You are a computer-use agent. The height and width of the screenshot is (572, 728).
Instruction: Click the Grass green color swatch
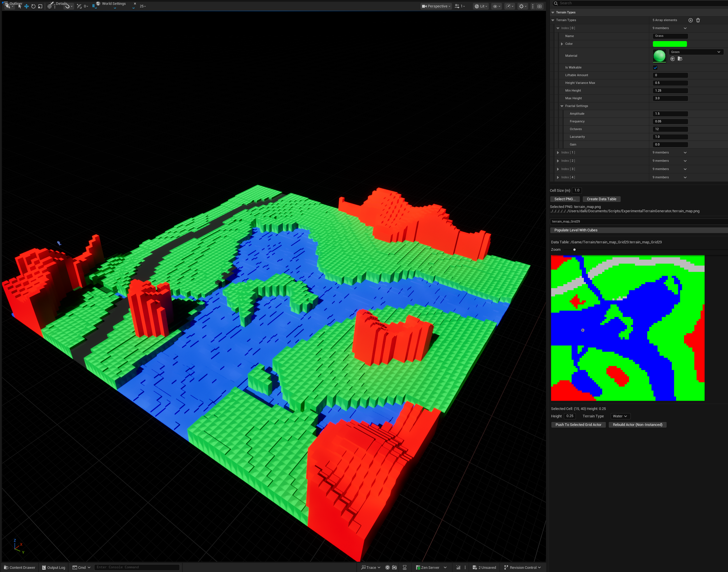pyautogui.click(x=669, y=44)
